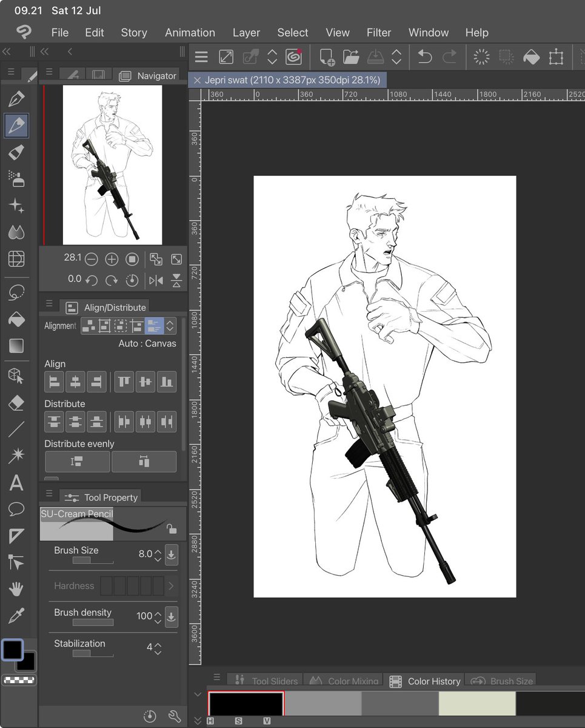
Task: Select the Text tool
Action: tap(16, 484)
